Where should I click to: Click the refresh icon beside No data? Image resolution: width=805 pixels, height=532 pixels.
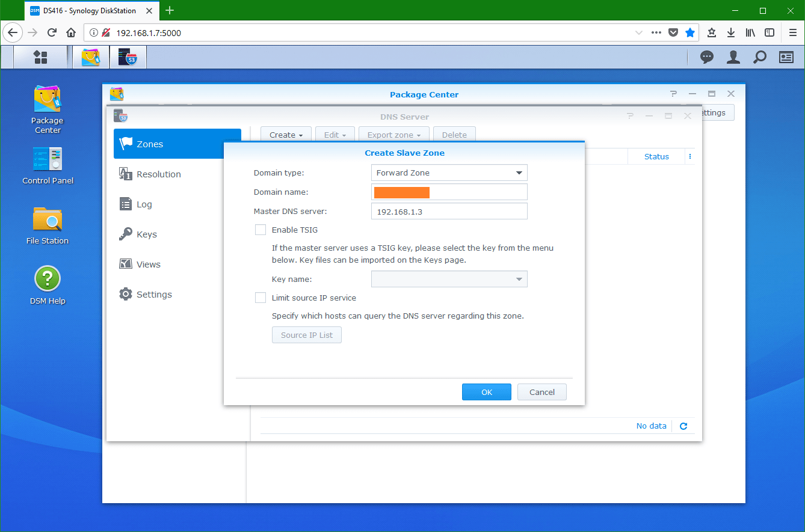(x=683, y=426)
